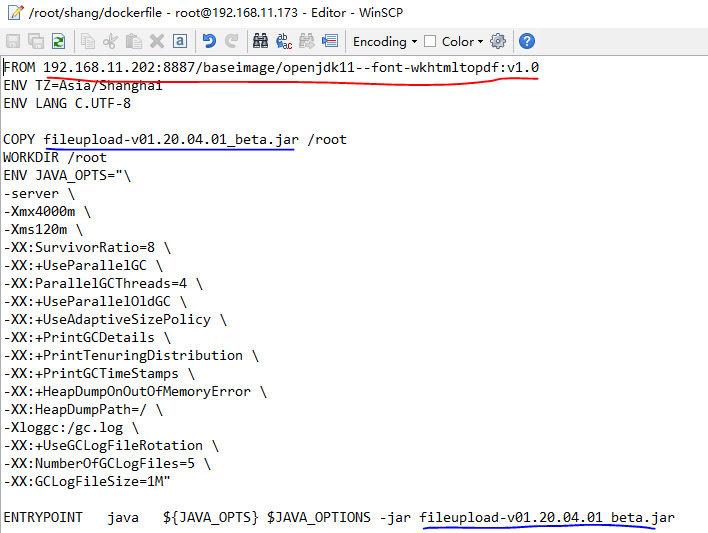This screenshot has width=708, height=533.
Task: Expand the Color dropdown arrow
Action: pos(480,42)
